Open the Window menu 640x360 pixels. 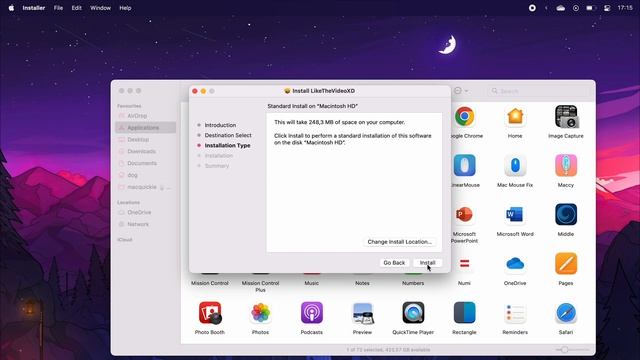click(x=100, y=8)
